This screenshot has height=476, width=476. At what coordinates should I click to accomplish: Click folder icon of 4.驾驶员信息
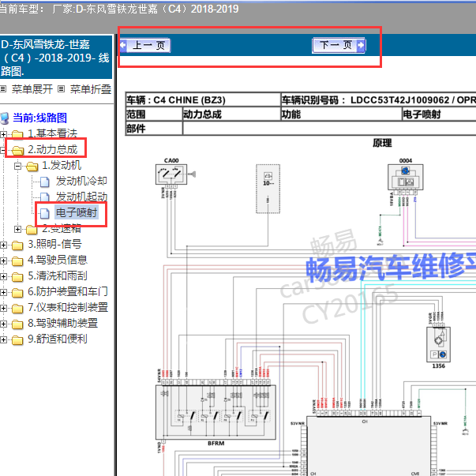pyautogui.click(x=17, y=260)
